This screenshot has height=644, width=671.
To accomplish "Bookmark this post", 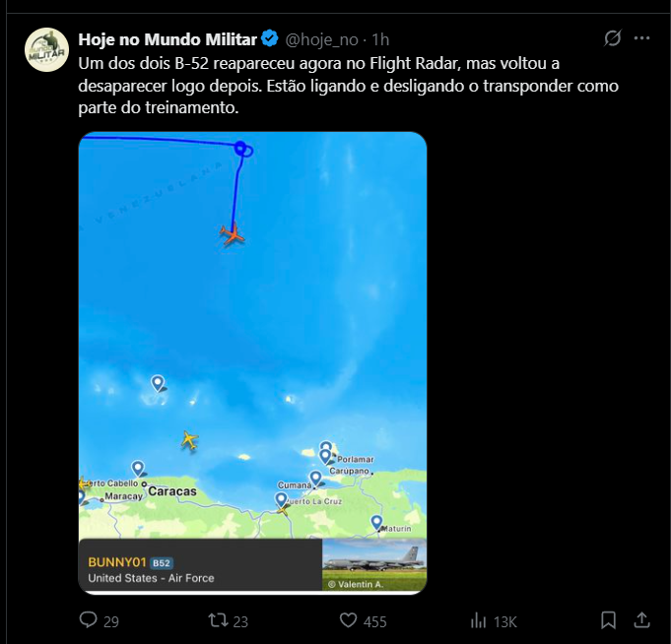I will point(609,620).
